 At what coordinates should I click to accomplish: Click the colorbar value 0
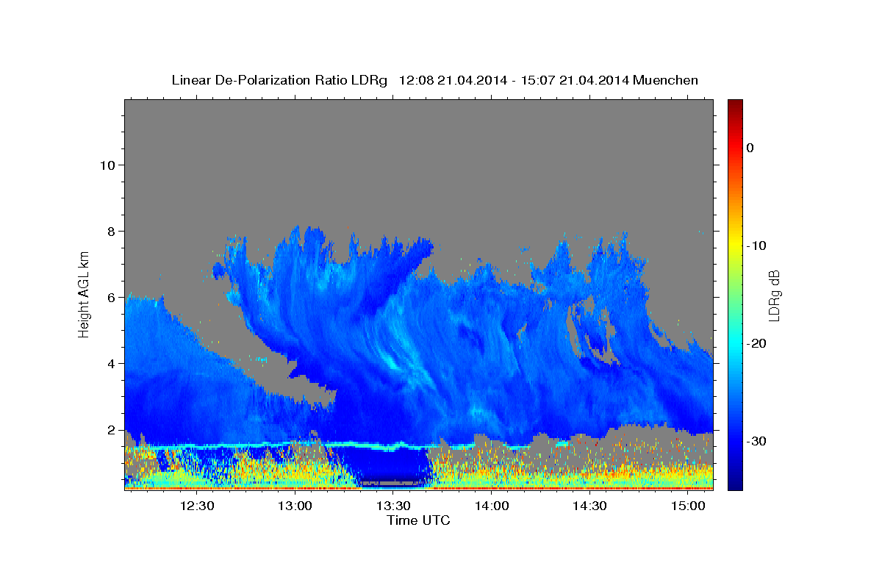pos(750,148)
